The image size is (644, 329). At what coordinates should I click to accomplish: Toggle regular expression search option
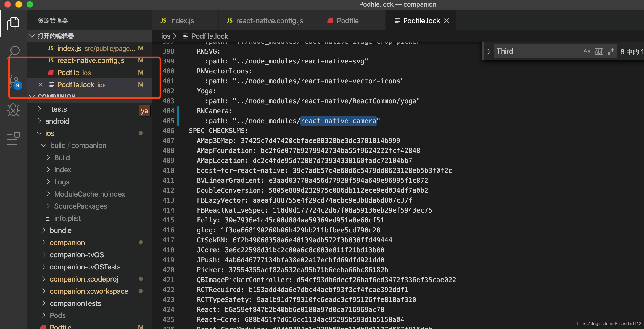pos(611,51)
